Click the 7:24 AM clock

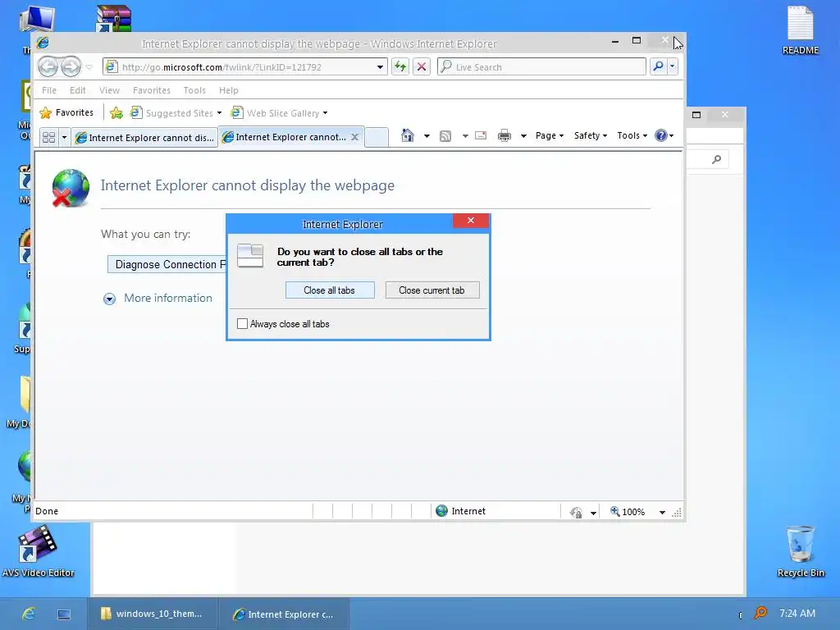click(x=797, y=614)
